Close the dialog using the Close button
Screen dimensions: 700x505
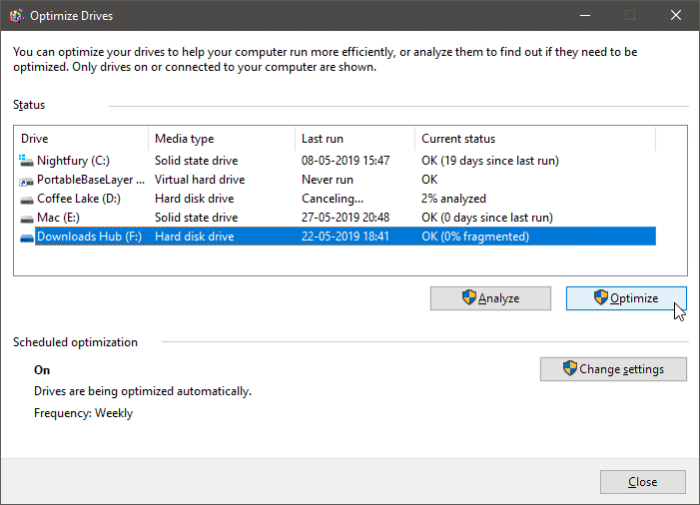coord(642,482)
